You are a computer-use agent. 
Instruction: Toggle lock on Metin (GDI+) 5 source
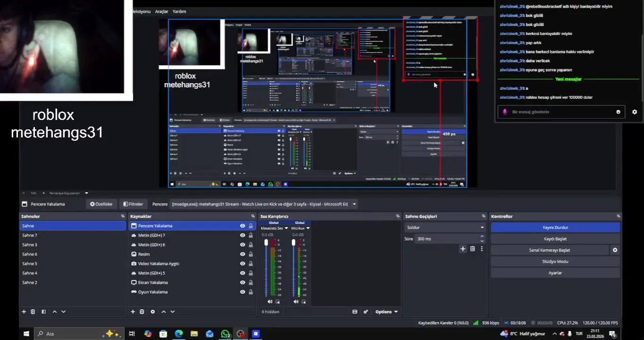[251, 273]
